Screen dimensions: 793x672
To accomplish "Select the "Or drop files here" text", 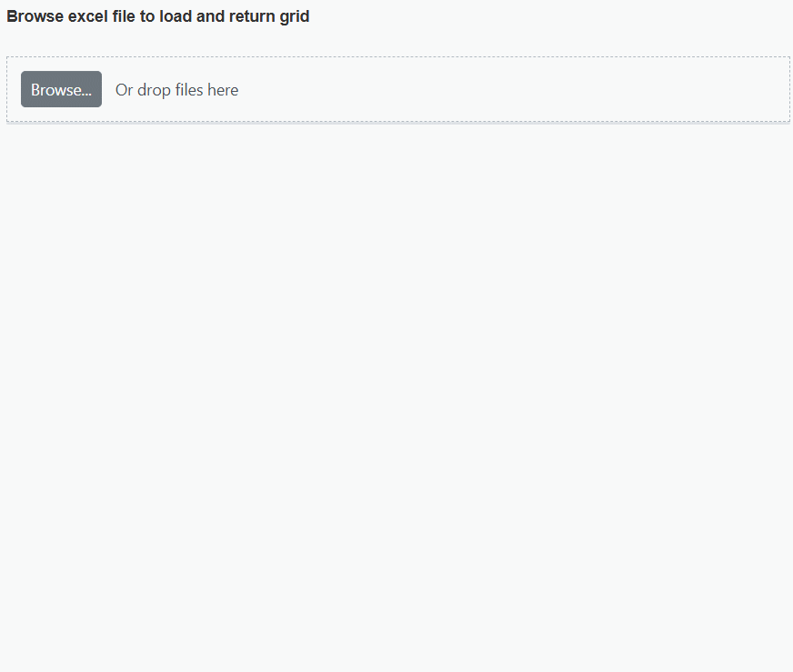I will click(x=176, y=90).
